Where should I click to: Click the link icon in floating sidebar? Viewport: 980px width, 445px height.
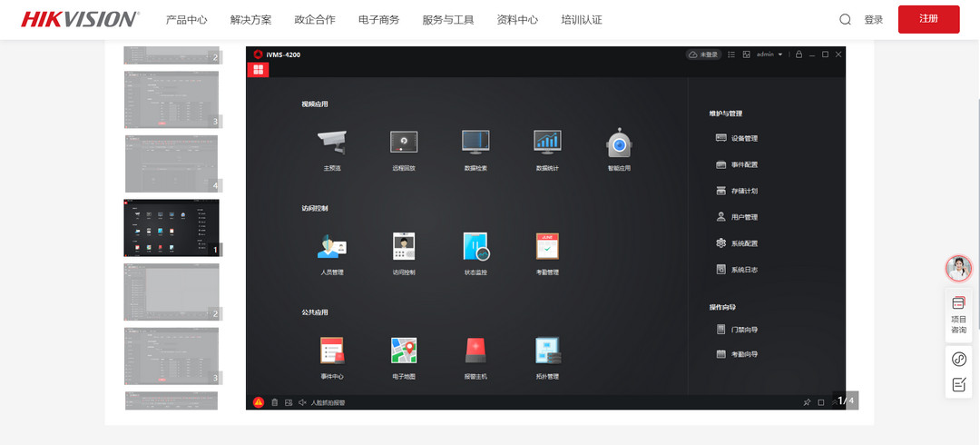click(959, 360)
